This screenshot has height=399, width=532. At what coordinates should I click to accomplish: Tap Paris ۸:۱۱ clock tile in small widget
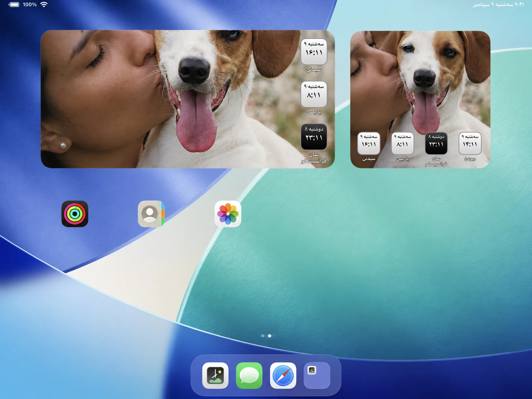(403, 143)
